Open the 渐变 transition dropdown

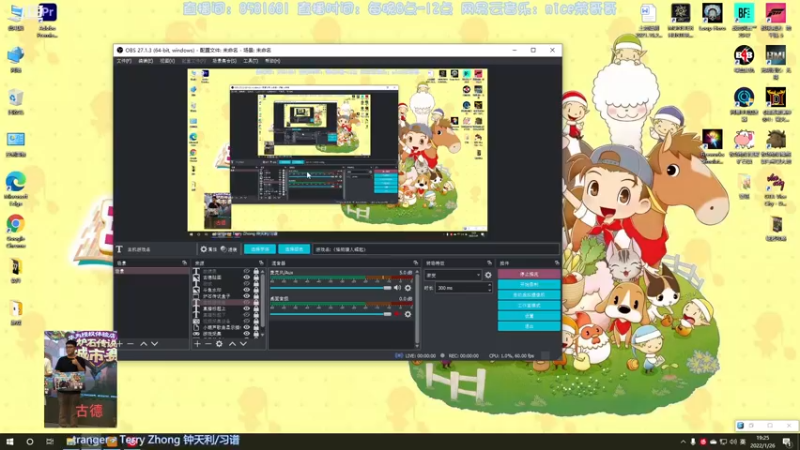(453, 276)
